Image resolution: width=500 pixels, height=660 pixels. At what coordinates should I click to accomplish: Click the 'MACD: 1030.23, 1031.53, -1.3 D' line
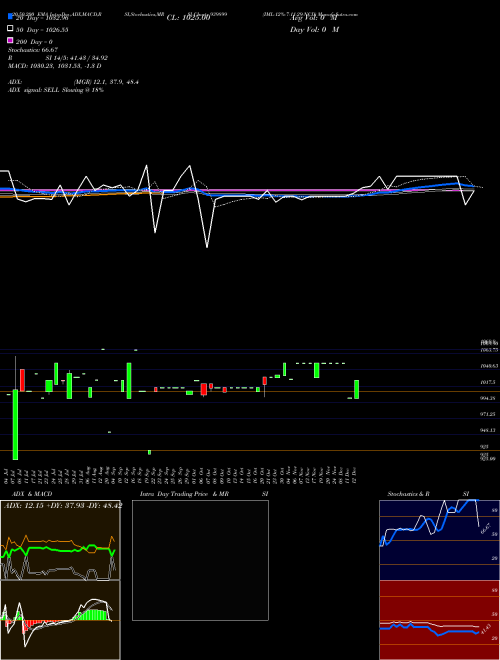pyautogui.click(x=55, y=66)
